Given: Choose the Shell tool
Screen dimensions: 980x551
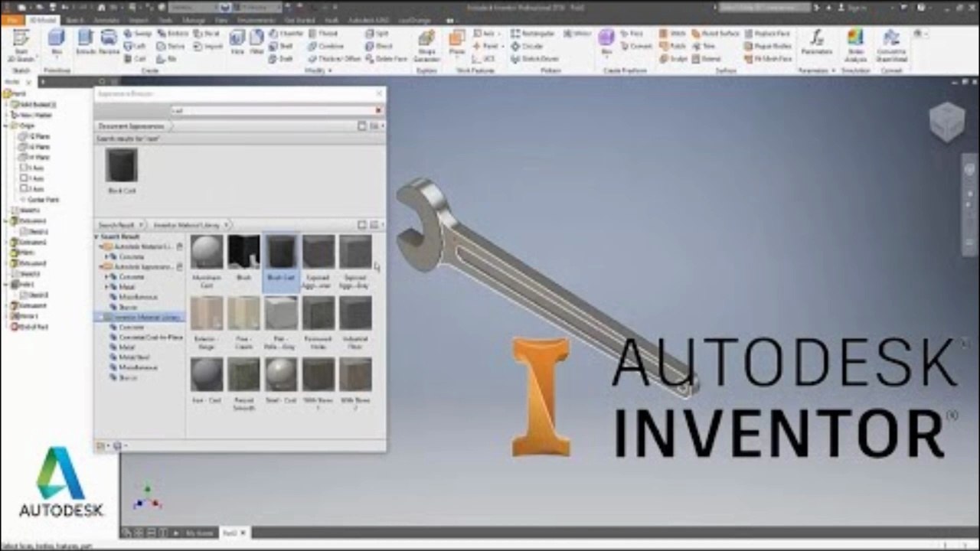Looking at the screenshot, I should pos(281,46).
